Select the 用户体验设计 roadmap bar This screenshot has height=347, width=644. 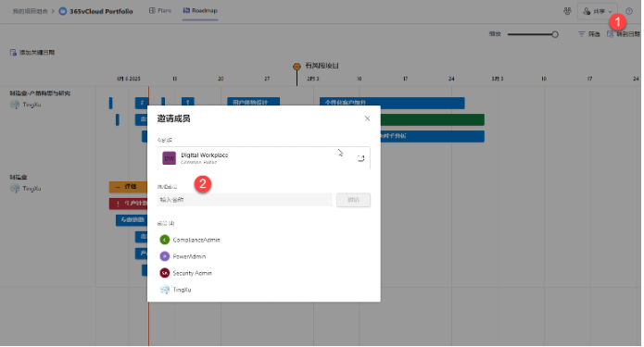click(254, 102)
